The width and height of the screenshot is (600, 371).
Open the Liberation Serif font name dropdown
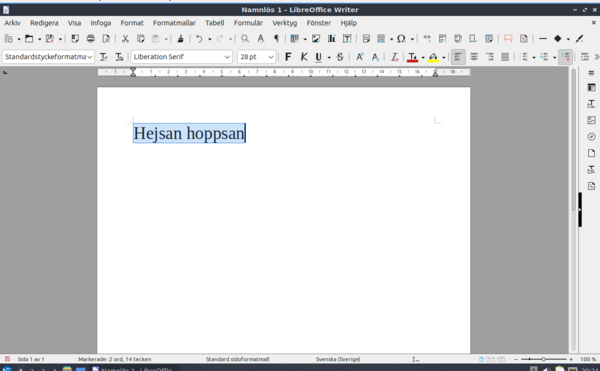[227, 57]
